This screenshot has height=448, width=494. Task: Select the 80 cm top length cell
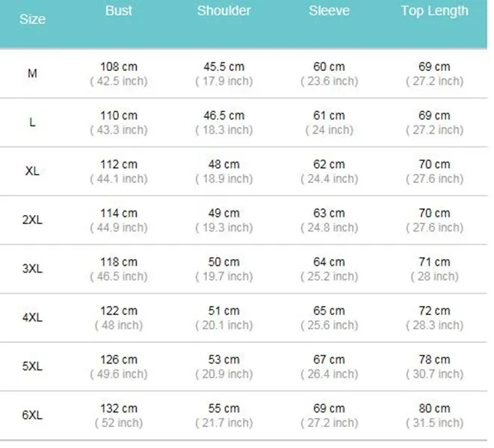click(434, 408)
